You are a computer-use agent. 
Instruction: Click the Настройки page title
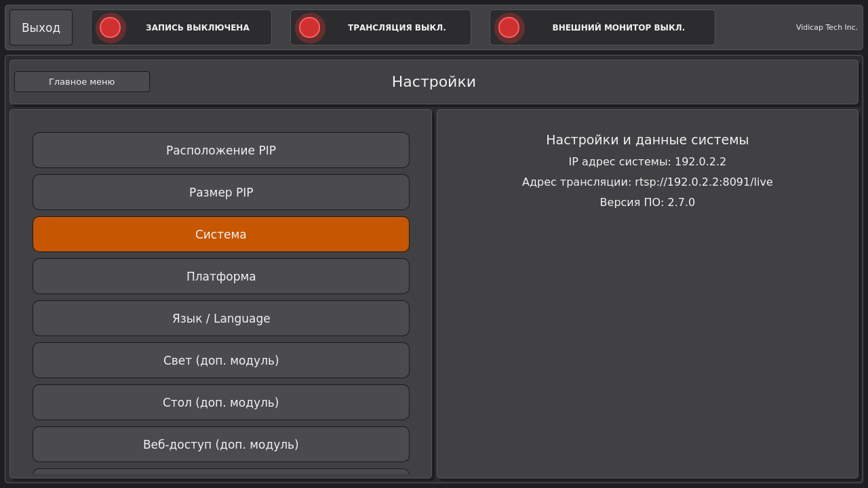(434, 82)
